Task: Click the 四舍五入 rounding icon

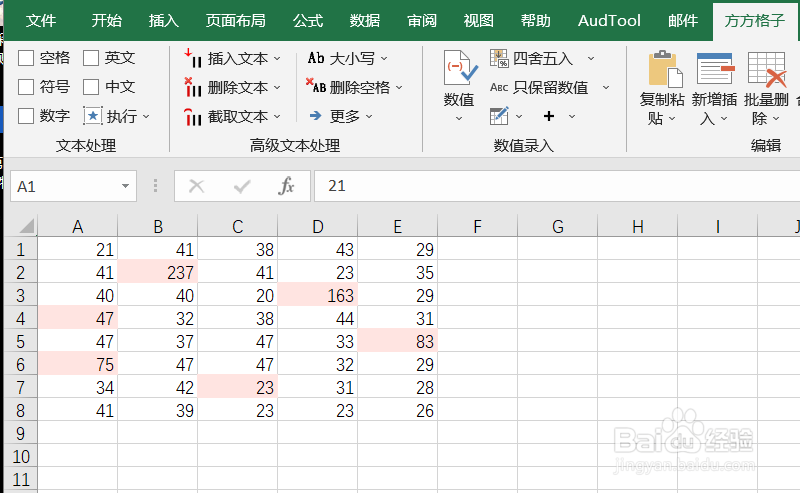Action: [x=499, y=58]
